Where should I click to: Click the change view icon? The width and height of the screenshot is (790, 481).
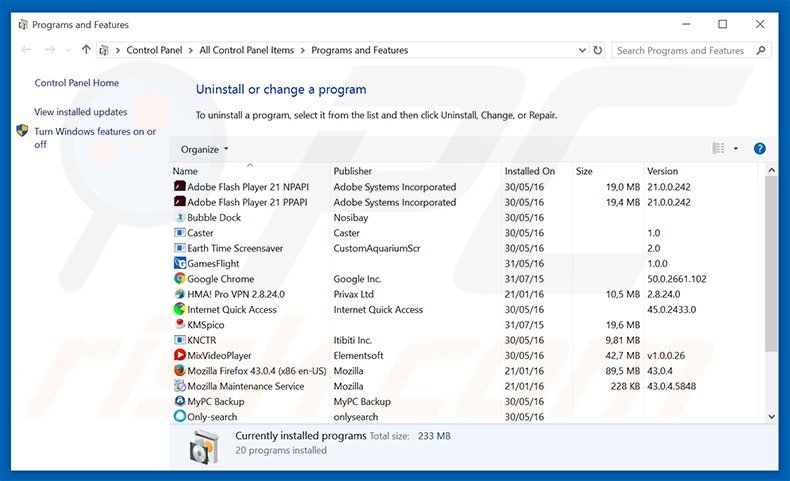[x=718, y=148]
